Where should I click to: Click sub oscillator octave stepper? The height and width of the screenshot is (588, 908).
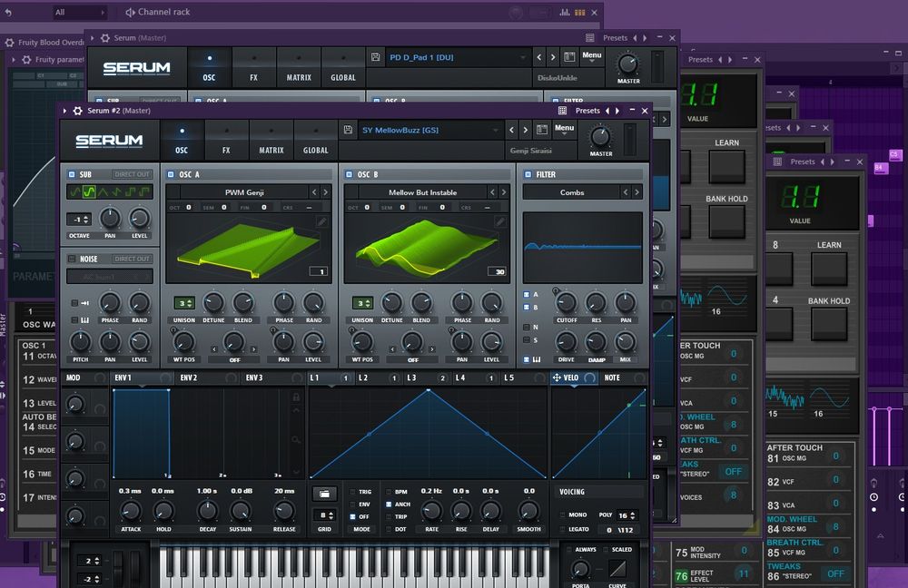[x=79, y=220]
